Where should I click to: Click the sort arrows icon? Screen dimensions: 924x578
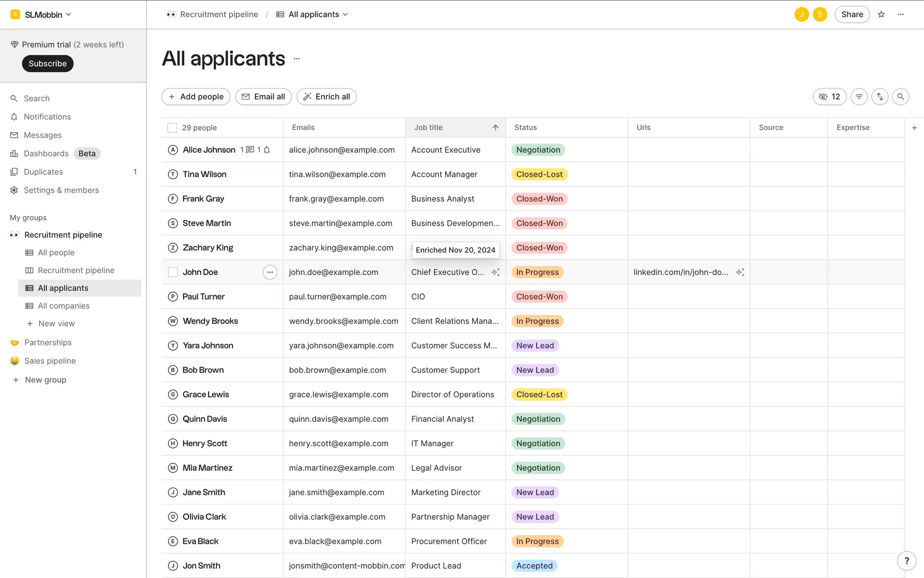click(x=880, y=97)
